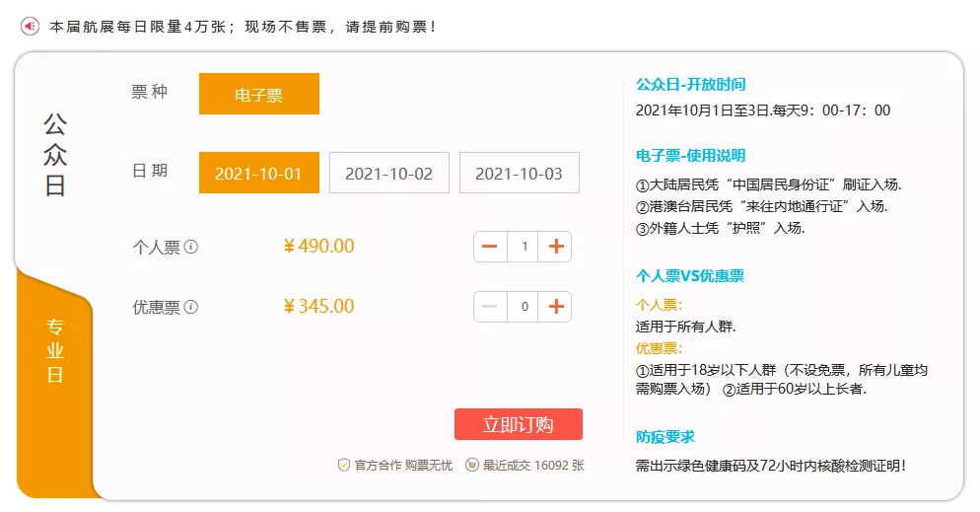Click 电子票-使用说明 heading
980x512 pixels.
[x=690, y=155]
